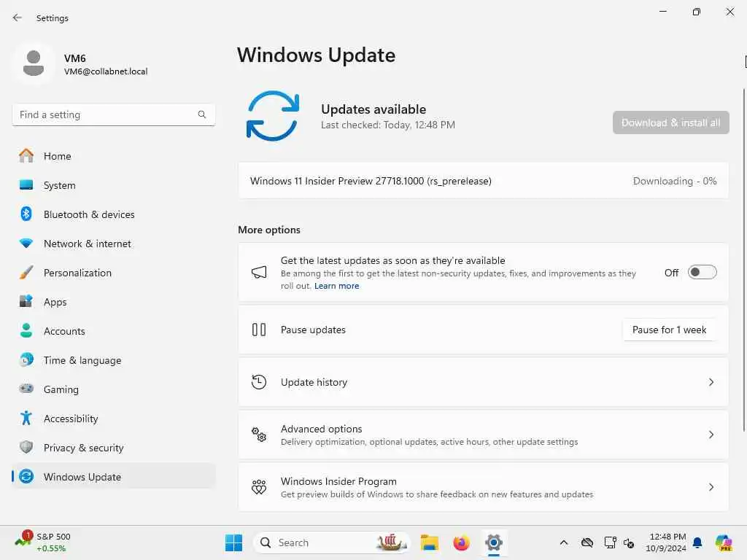Click the vertical scrollbar on right
This screenshot has width=747, height=560.
click(x=743, y=260)
